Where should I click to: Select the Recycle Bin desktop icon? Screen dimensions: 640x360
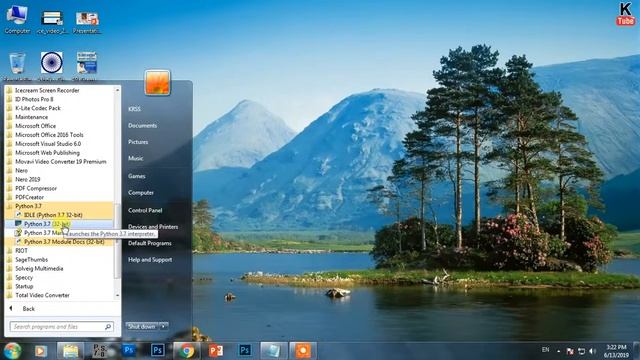pos(17,65)
